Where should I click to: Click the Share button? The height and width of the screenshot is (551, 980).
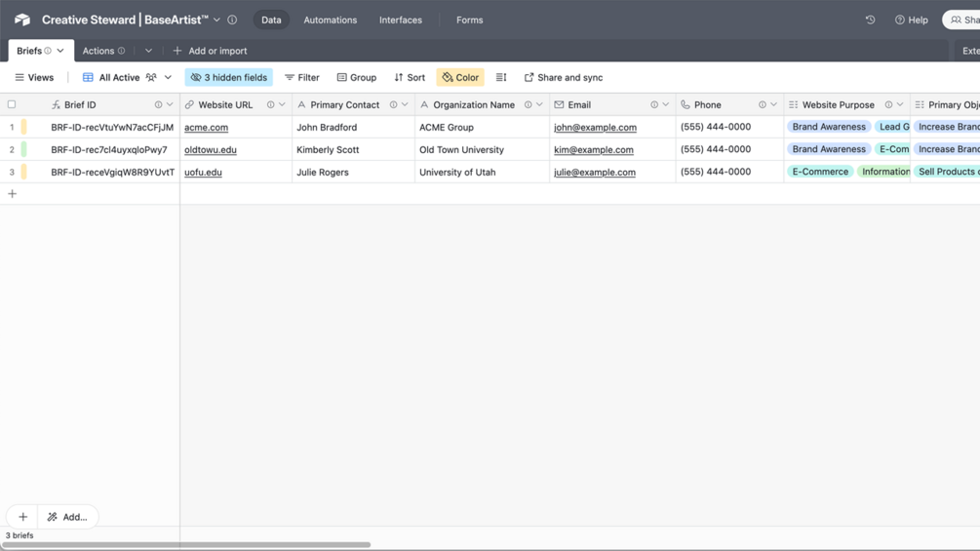[x=962, y=20]
